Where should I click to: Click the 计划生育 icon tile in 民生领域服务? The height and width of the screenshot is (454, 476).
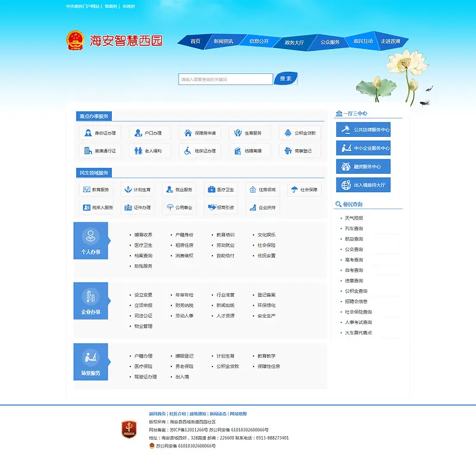138,189
